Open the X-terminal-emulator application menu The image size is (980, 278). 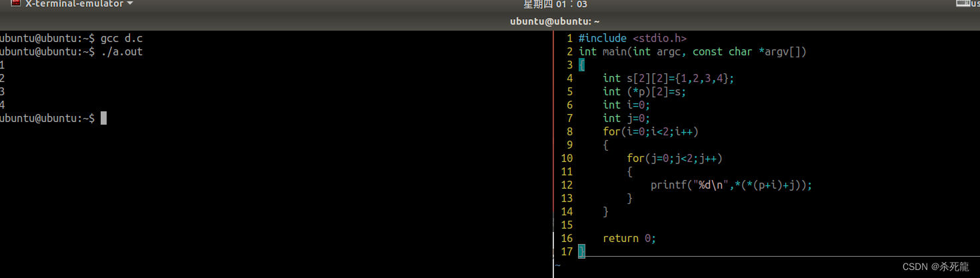[79, 5]
